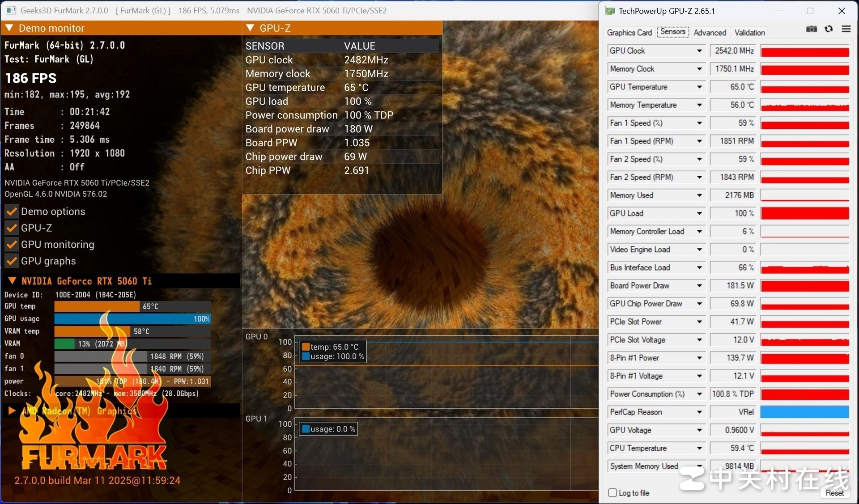This screenshot has height=504, width=859.
Task: Open the CPU Temperature sensor dropdown
Action: tap(699, 449)
